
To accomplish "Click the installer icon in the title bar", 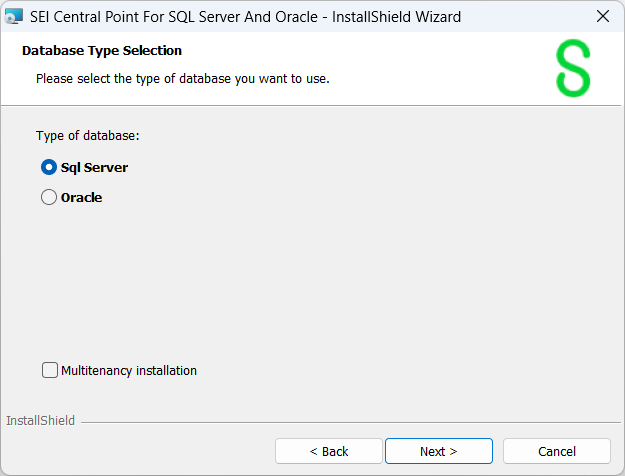I will tap(14, 16).
